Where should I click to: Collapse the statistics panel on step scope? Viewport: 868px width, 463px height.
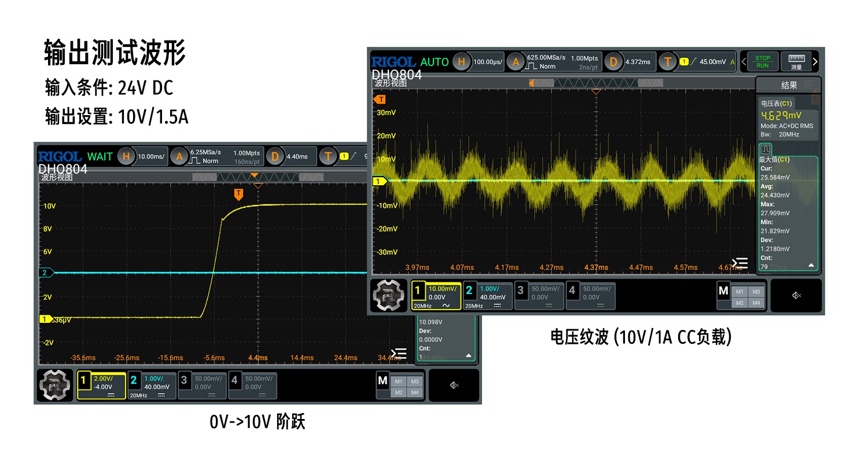pyautogui.click(x=469, y=355)
